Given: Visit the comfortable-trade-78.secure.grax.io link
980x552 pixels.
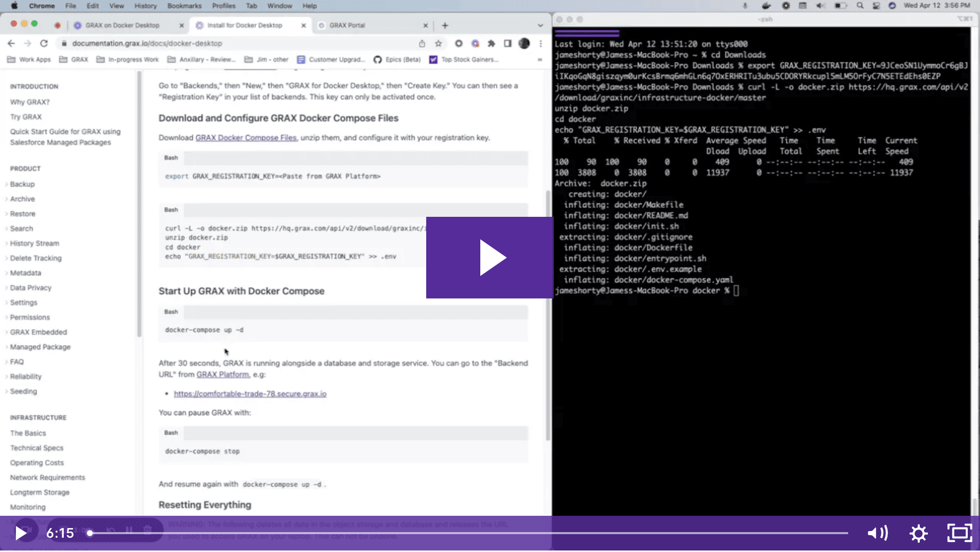Looking at the screenshot, I should click(250, 393).
